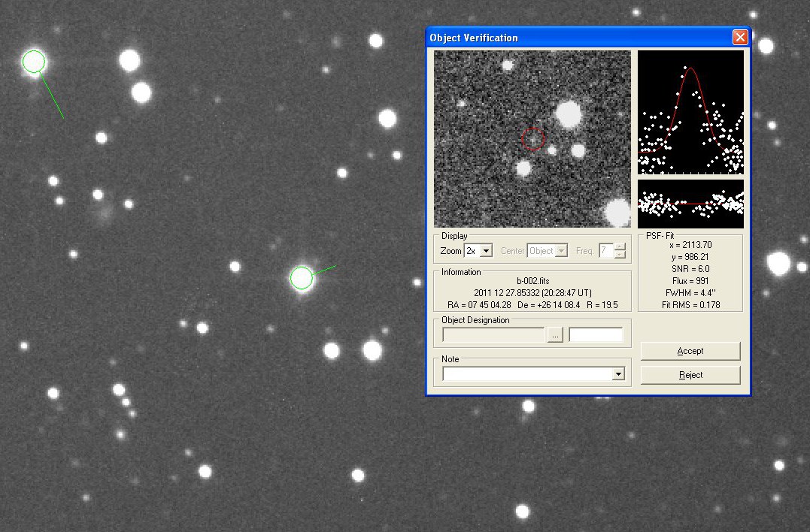
Task: Click the red circle marker in preview
Action: [532, 138]
